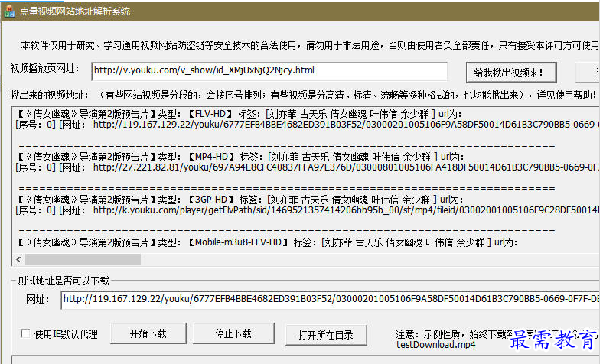Click the 视频播放页网址 label

click(44, 69)
